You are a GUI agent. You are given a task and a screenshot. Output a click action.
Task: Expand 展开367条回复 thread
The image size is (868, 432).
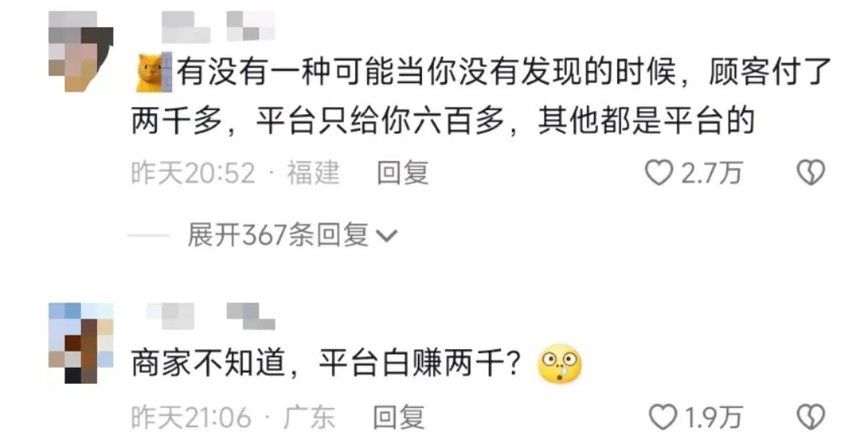click(x=293, y=236)
